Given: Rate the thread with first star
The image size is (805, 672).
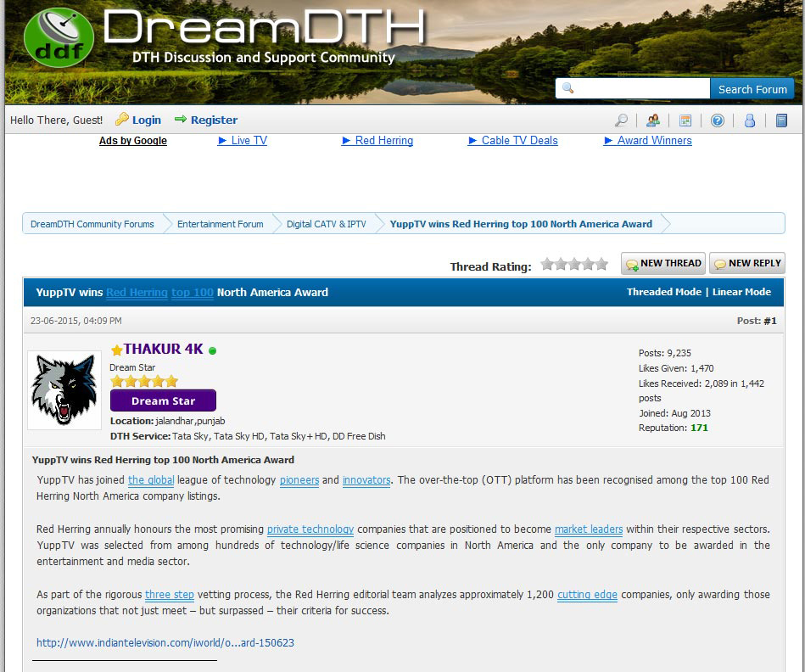Looking at the screenshot, I should point(547,264).
